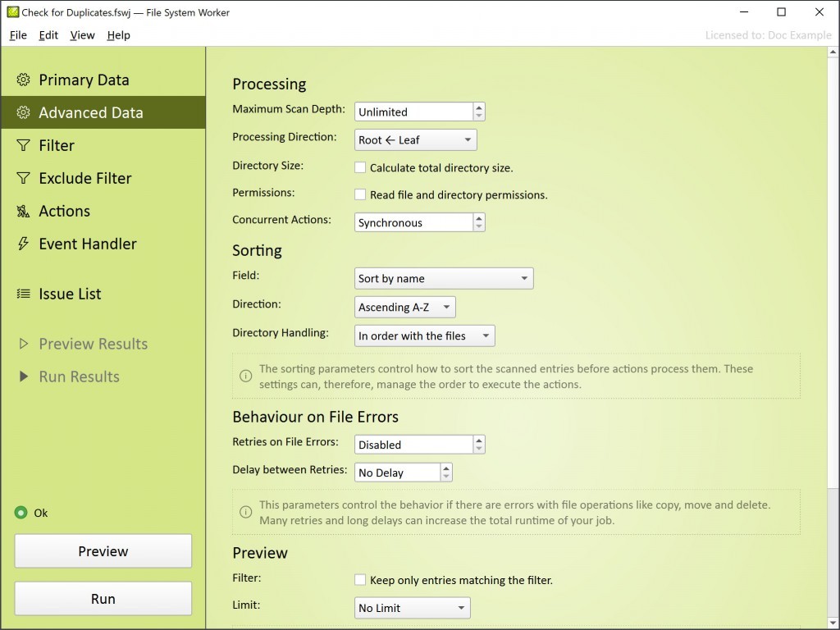Tick Keep only entries matching the filter
This screenshot has width=840, height=630.
[360, 580]
